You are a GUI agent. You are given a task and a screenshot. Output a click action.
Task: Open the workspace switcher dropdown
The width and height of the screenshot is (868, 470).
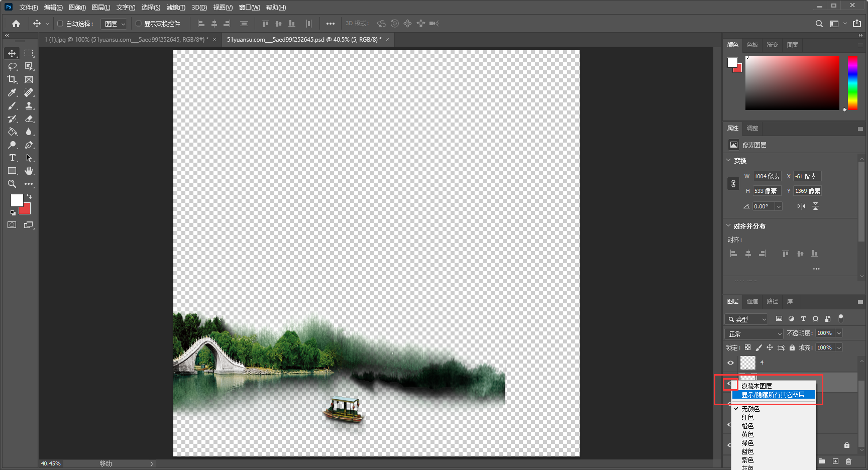[838, 24]
